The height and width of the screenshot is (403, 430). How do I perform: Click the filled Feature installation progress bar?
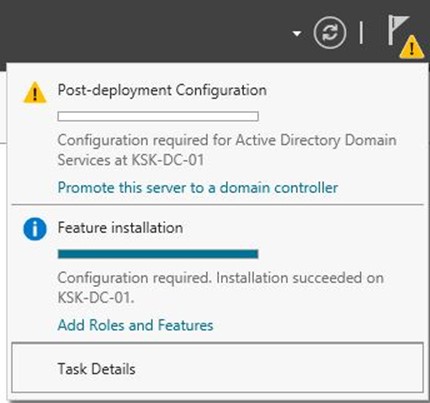(158, 254)
